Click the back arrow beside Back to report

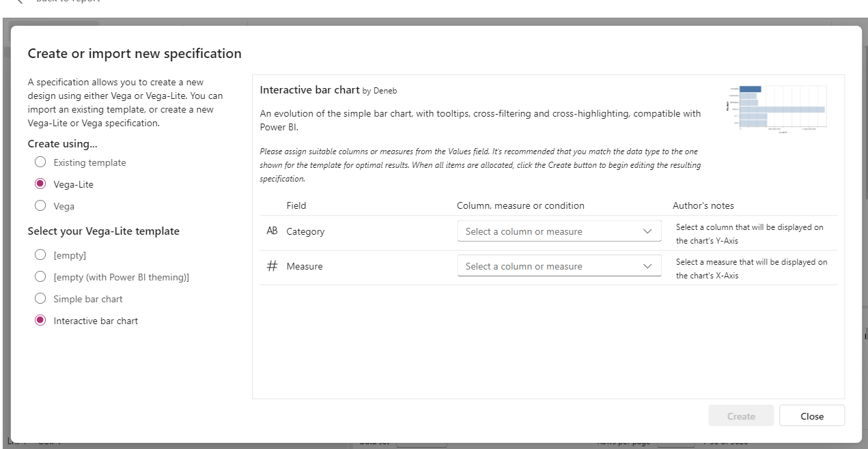tap(18, 2)
